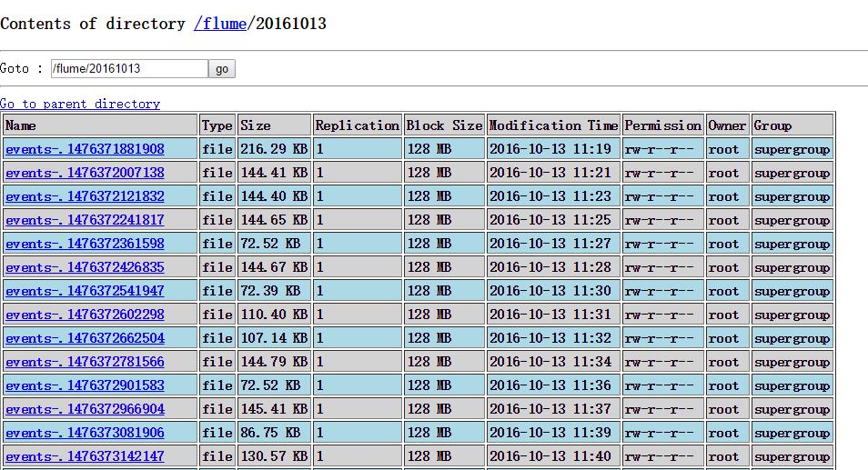Click modification time 2016-10-13 11:21
Viewport: 868px width, 470px height.
tap(553, 173)
